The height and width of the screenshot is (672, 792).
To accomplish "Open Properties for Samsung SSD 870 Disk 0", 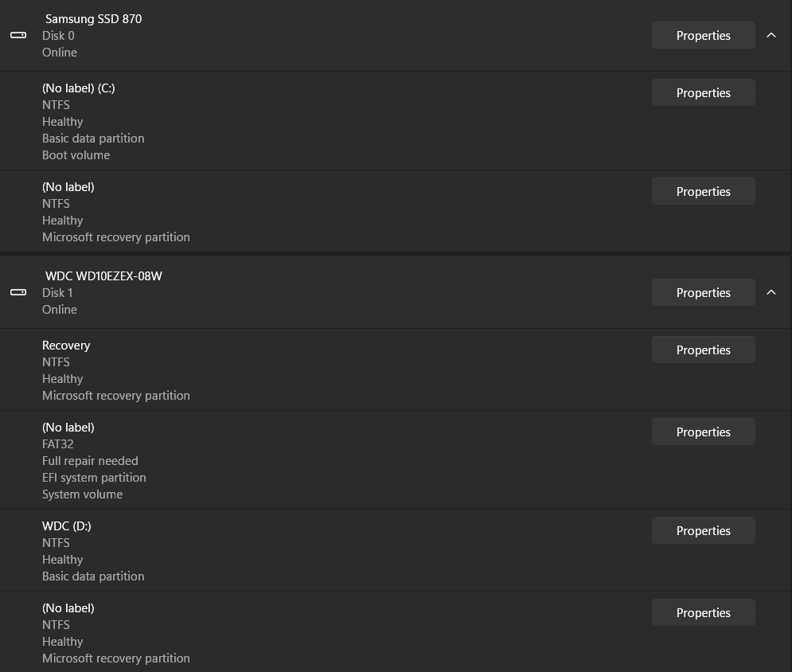I will coord(703,35).
